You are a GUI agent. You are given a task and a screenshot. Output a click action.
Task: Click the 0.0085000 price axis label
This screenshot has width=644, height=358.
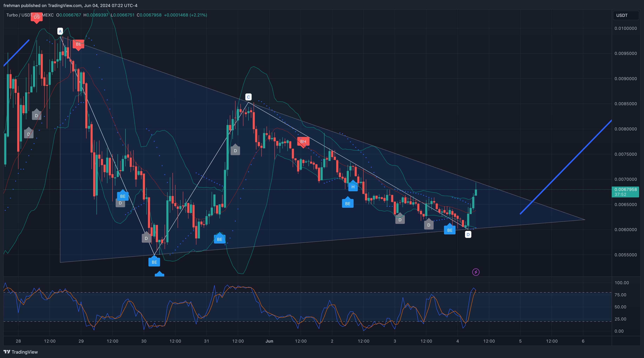point(626,104)
